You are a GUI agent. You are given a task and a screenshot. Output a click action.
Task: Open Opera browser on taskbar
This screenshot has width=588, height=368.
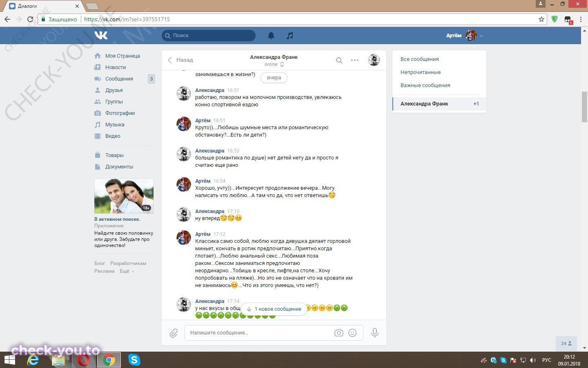coord(84,360)
